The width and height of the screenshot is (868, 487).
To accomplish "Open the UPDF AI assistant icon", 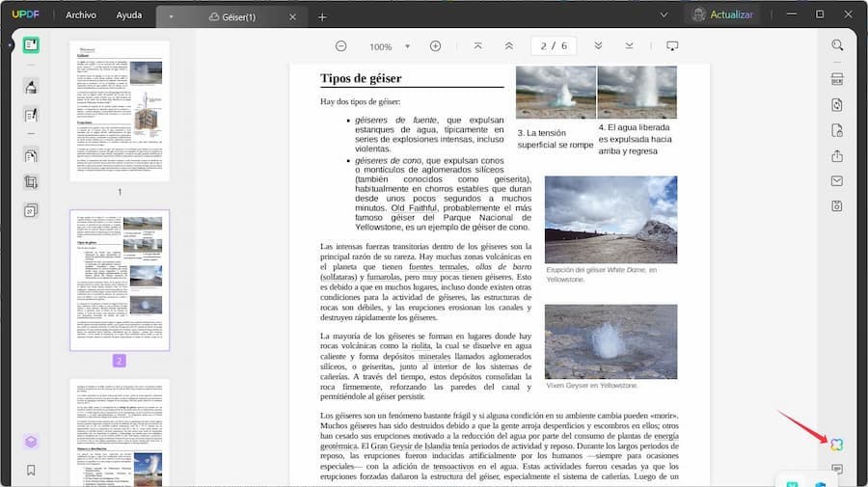I will 836,445.
